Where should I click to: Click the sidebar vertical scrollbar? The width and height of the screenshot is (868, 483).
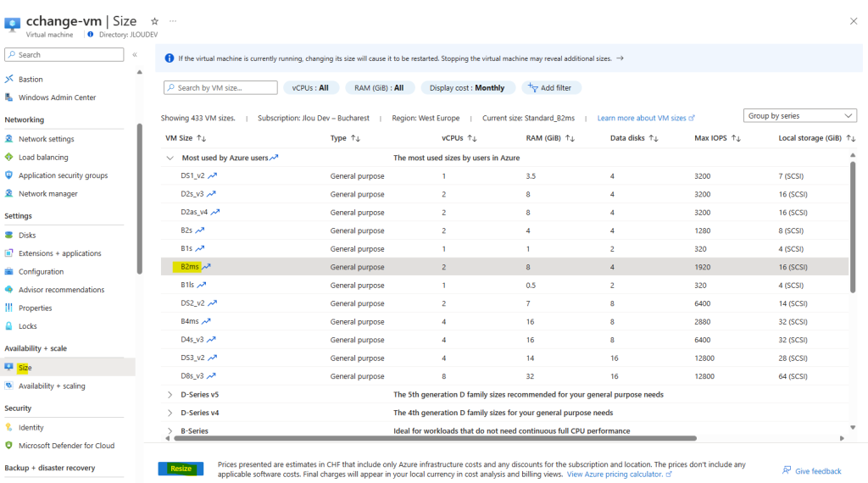[140, 199]
